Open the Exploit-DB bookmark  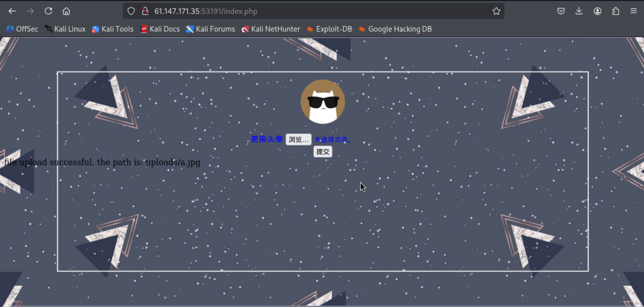coord(329,29)
